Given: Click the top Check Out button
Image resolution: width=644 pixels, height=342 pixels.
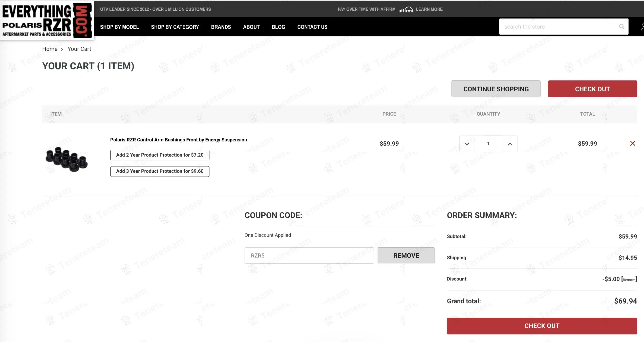Looking at the screenshot, I should [x=592, y=89].
